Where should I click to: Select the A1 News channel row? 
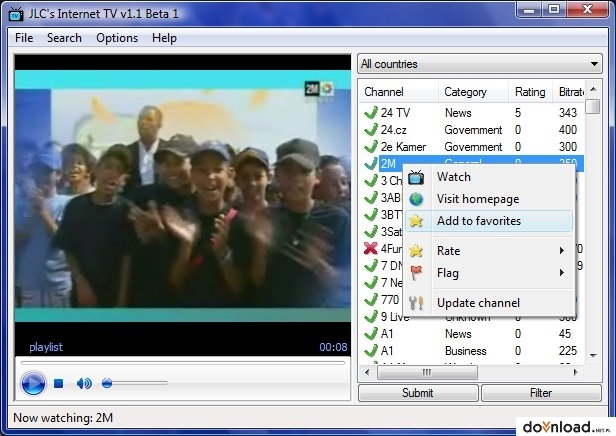tap(473, 334)
